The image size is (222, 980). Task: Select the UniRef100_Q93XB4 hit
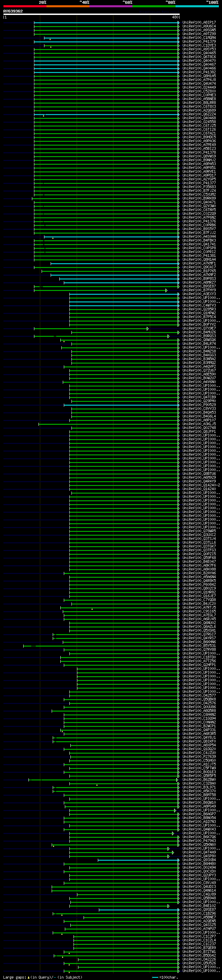click(x=199, y=860)
